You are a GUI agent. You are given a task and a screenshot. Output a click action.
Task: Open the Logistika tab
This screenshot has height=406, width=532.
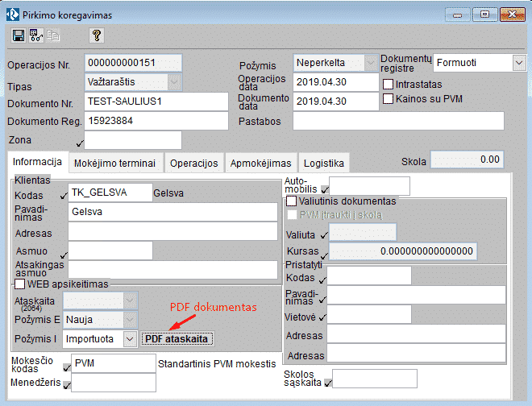[324, 163]
